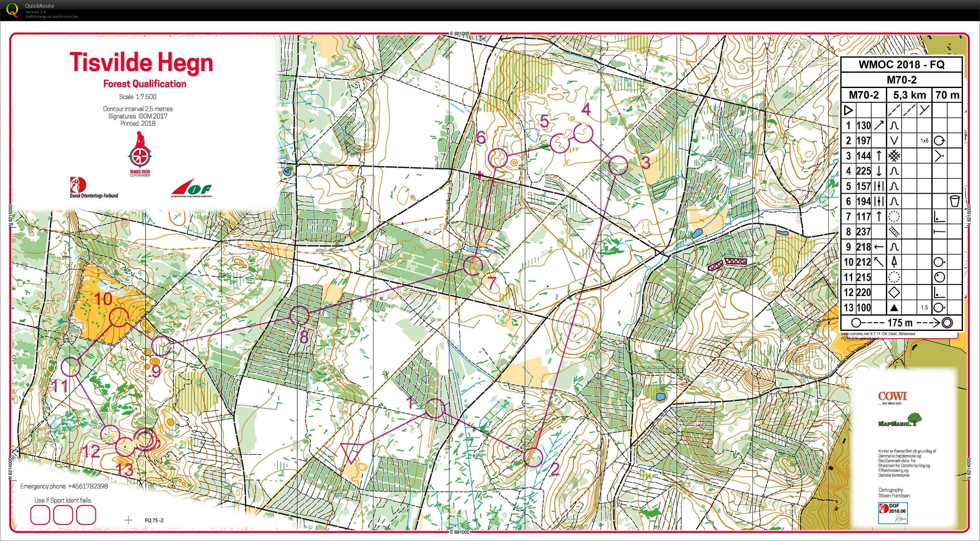Screen dimensions: 980x541
Task: Click control code 197 in row 2
Action: [864, 140]
